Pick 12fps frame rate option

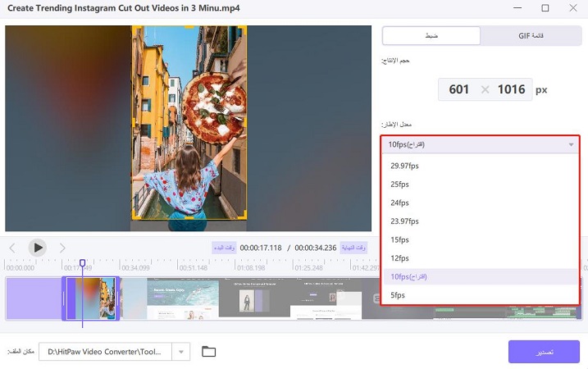(481, 258)
